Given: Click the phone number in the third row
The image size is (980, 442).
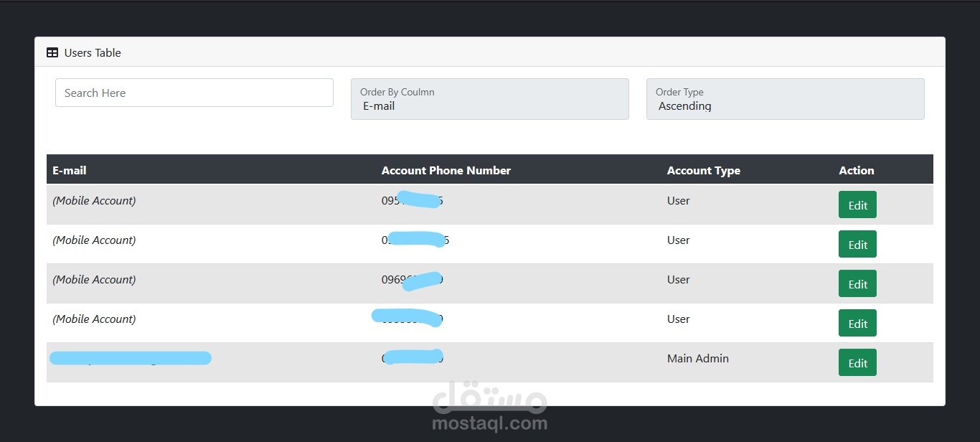Looking at the screenshot, I should click(412, 280).
